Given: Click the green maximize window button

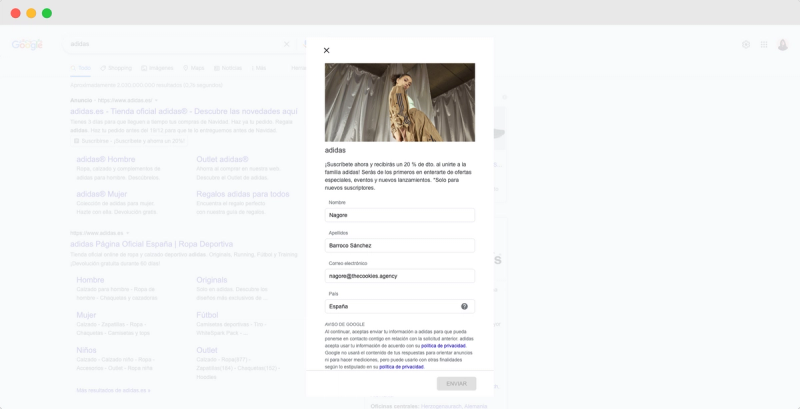Looking at the screenshot, I should (x=47, y=13).
